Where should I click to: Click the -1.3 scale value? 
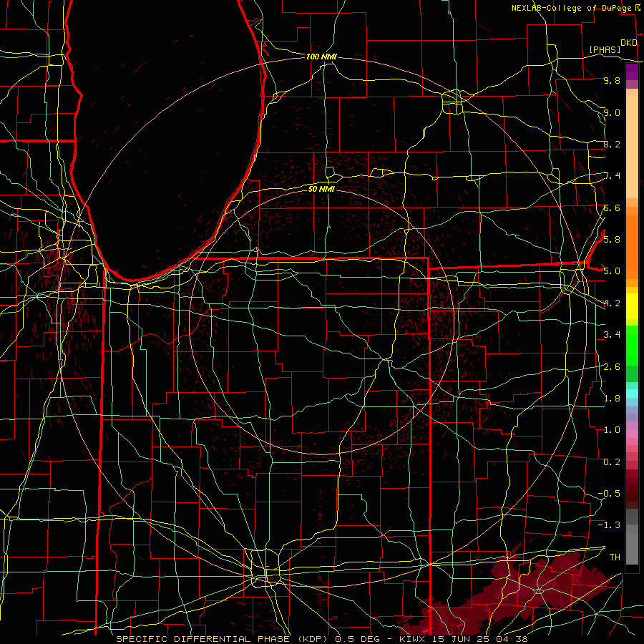pos(609,525)
